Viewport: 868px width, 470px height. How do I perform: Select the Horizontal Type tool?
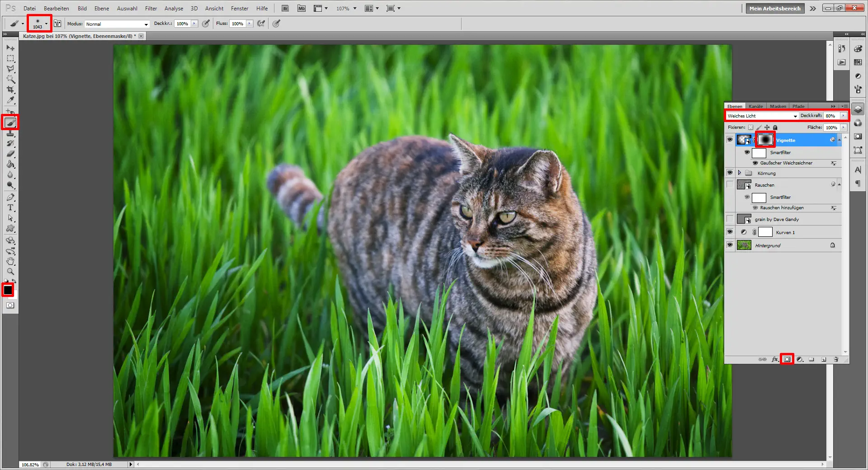coord(10,208)
